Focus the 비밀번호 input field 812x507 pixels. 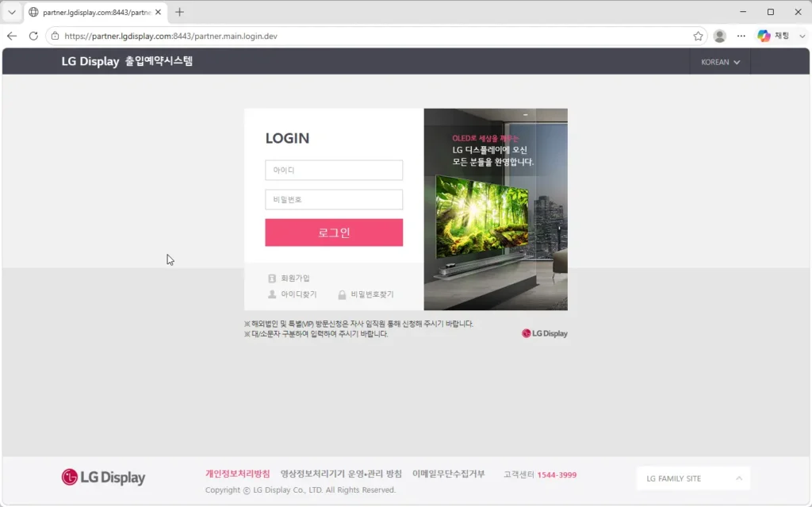(x=334, y=200)
